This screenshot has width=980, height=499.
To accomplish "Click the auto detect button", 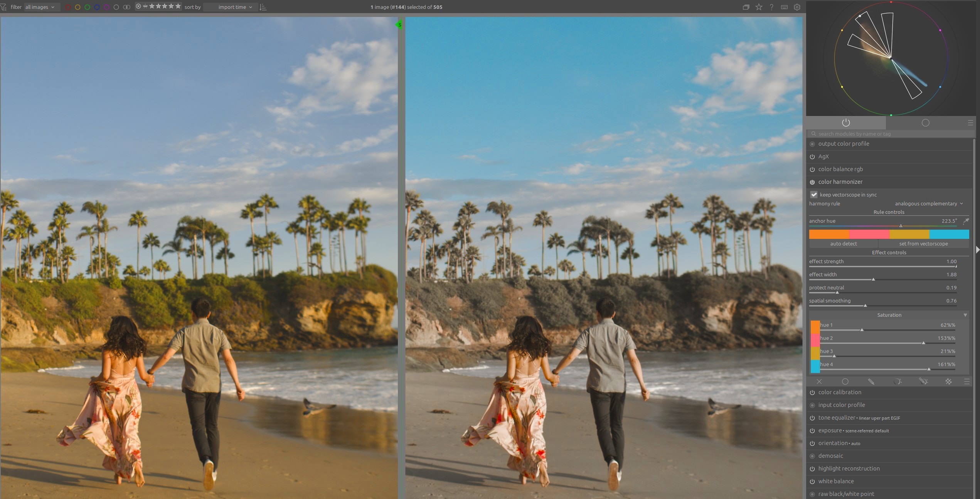I will pos(844,244).
